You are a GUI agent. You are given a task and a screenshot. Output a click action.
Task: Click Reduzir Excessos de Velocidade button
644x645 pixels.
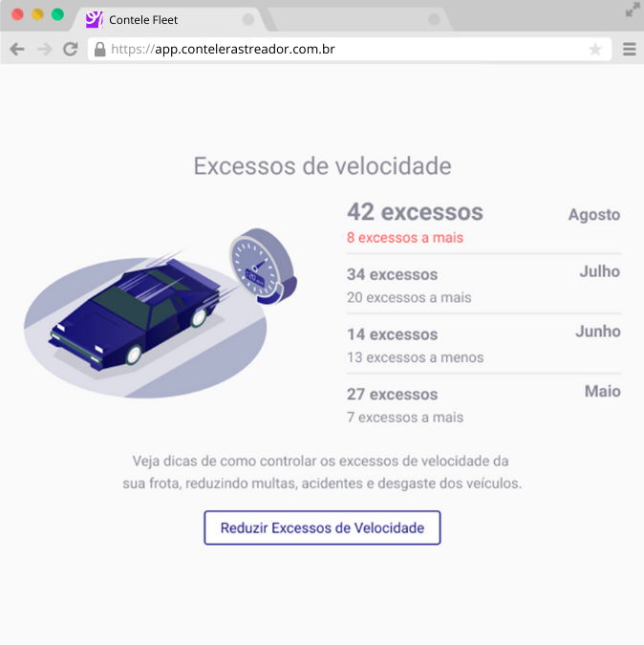[322, 527]
